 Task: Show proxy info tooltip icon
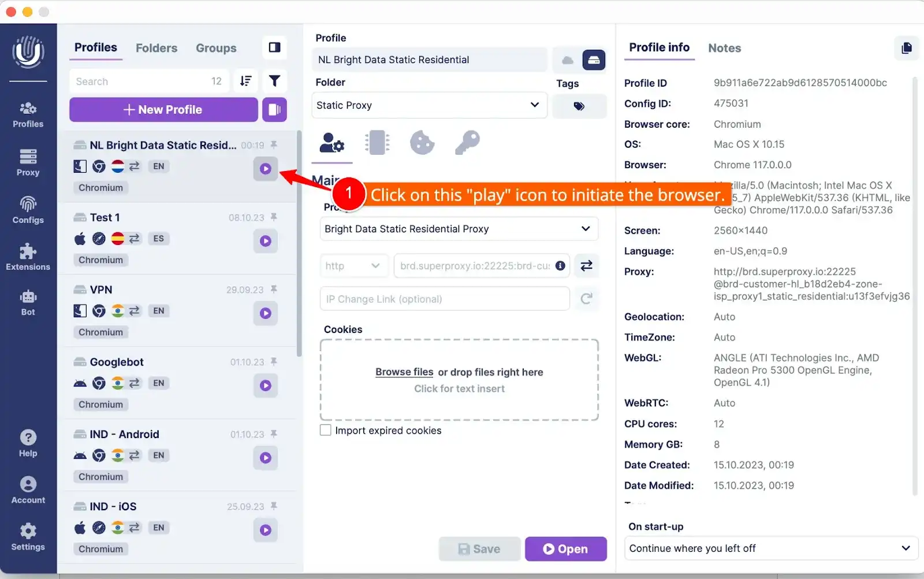coord(560,266)
